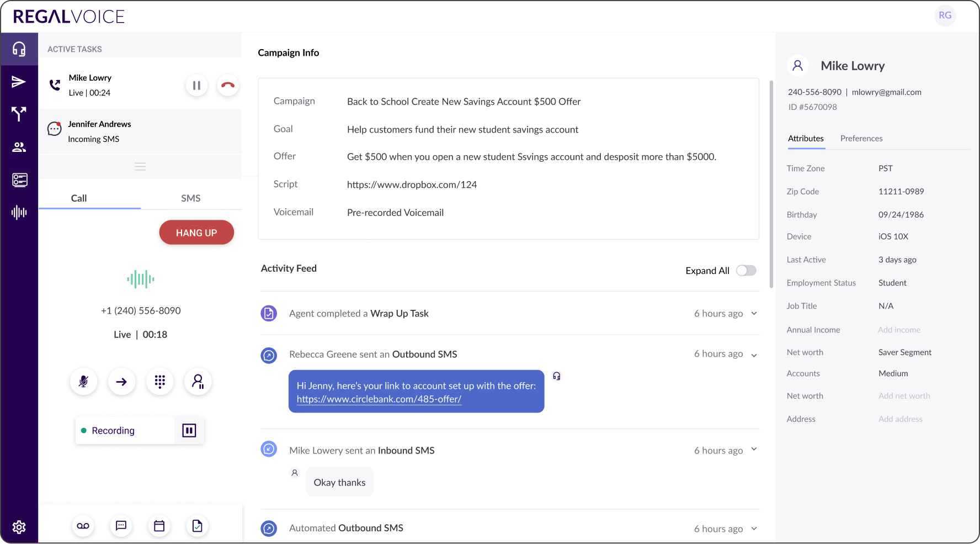
Task: Select the Preferences tab
Action: 861,139
